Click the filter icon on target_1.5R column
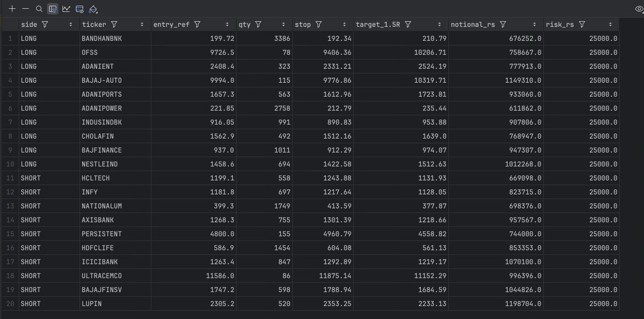The image size is (644, 319). (x=408, y=25)
